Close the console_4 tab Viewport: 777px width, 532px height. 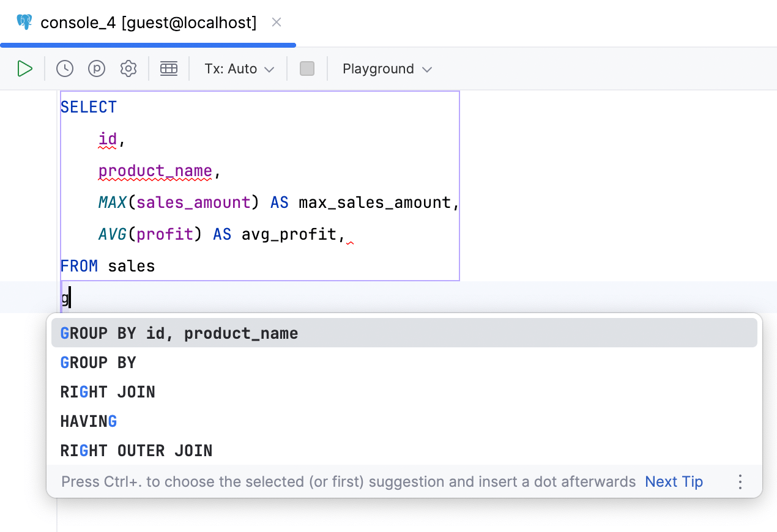coord(277,23)
